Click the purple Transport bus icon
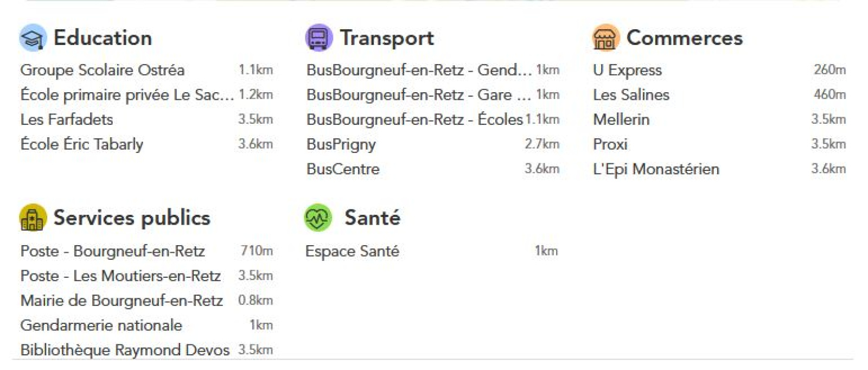The image size is (868, 370). click(318, 38)
